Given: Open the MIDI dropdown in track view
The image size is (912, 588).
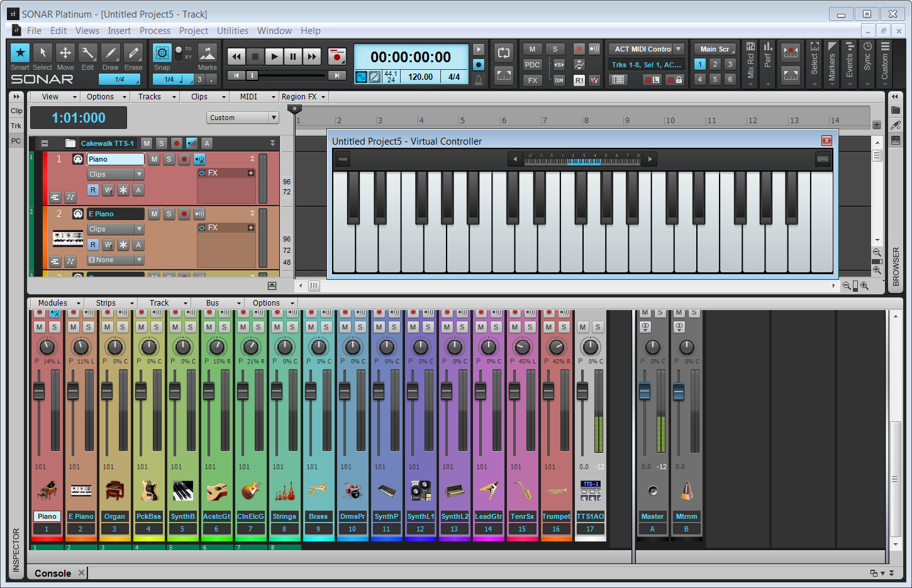Looking at the screenshot, I should (x=254, y=97).
